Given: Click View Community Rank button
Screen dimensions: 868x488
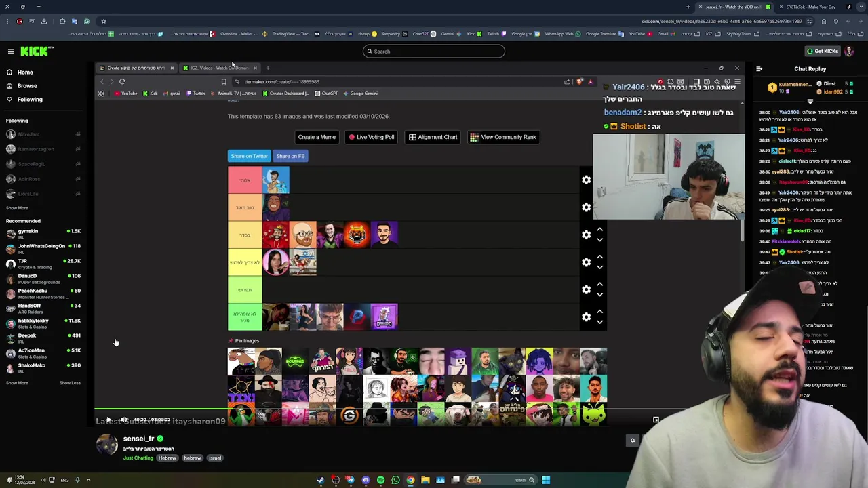Looking at the screenshot, I should point(503,137).
